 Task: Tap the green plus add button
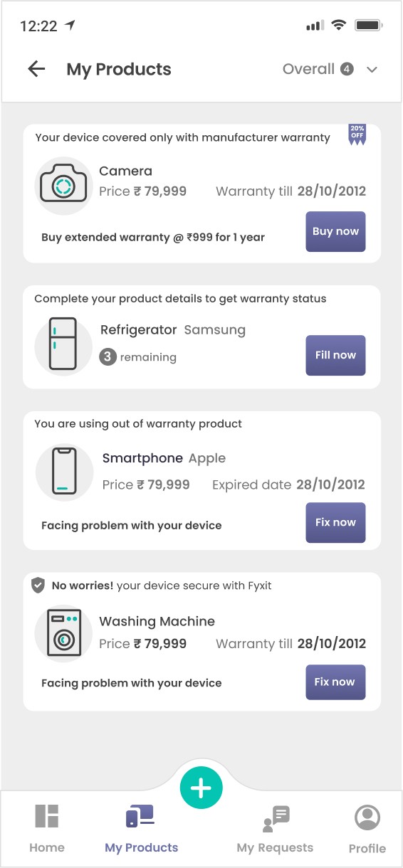click(201, 788)
